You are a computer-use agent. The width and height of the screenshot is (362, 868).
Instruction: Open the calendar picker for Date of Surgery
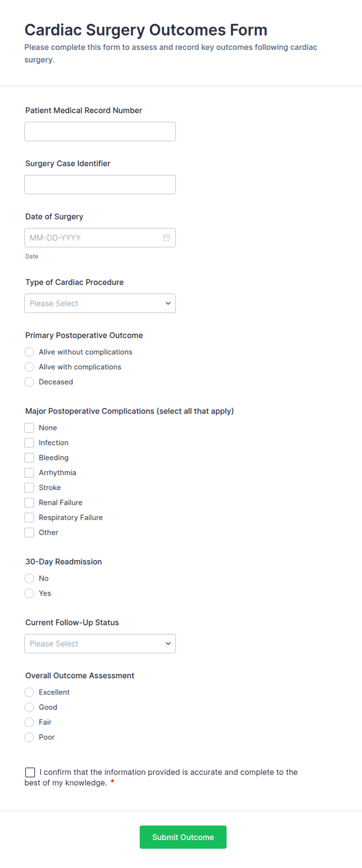(x=167, y=237)
